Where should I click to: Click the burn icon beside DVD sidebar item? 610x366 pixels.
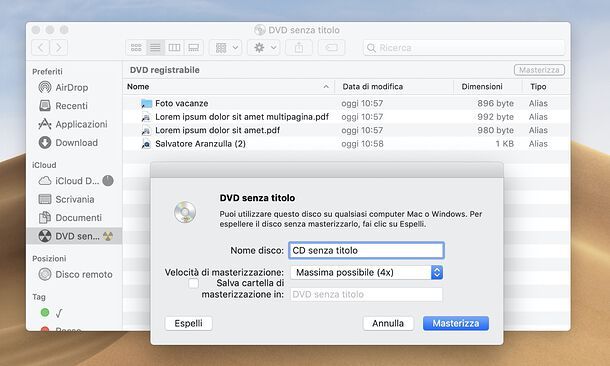(108, 236)
